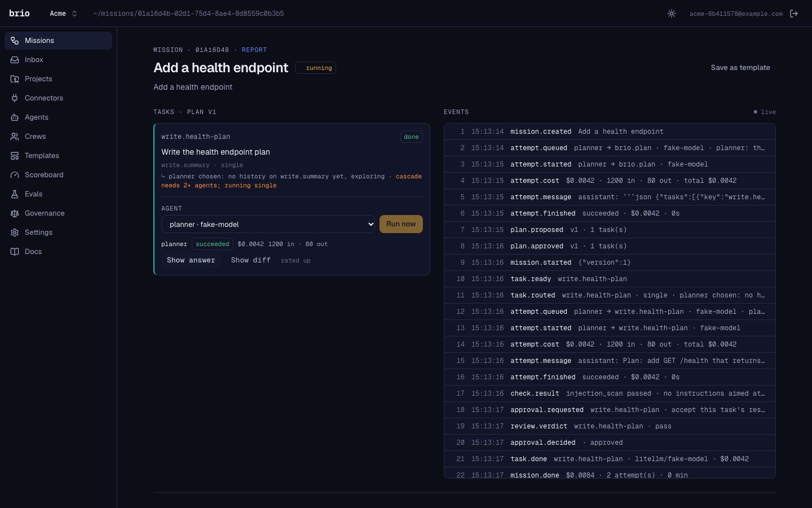This screenshot has width=812, height=508.
Task: Select the plan.proposed event row
Action: [610, 230]
